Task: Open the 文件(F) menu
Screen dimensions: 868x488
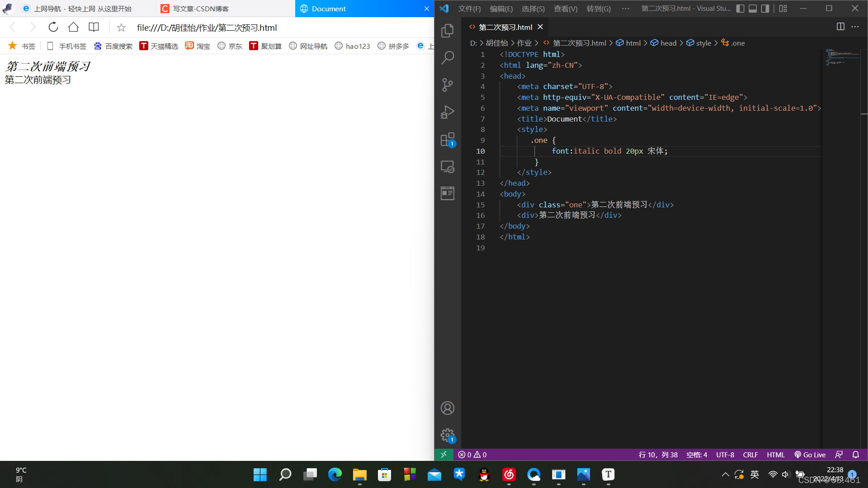Action: point(469,9)
